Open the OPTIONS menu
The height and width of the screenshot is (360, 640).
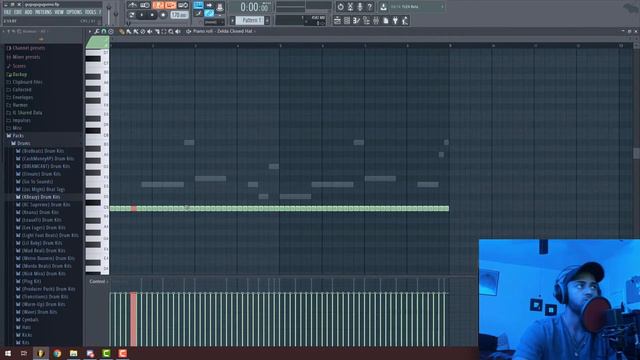coord(74,12)
